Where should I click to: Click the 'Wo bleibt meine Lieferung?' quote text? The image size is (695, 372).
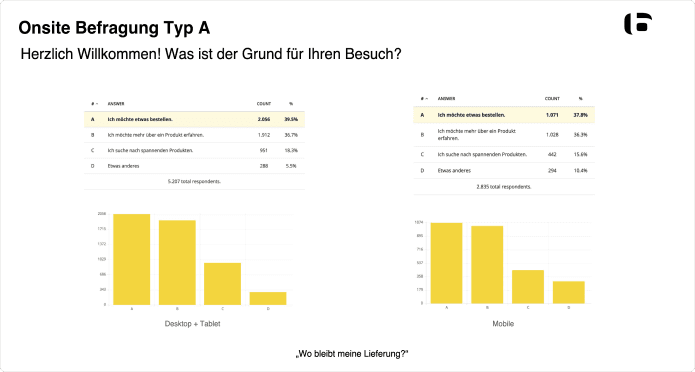point(352,354)
